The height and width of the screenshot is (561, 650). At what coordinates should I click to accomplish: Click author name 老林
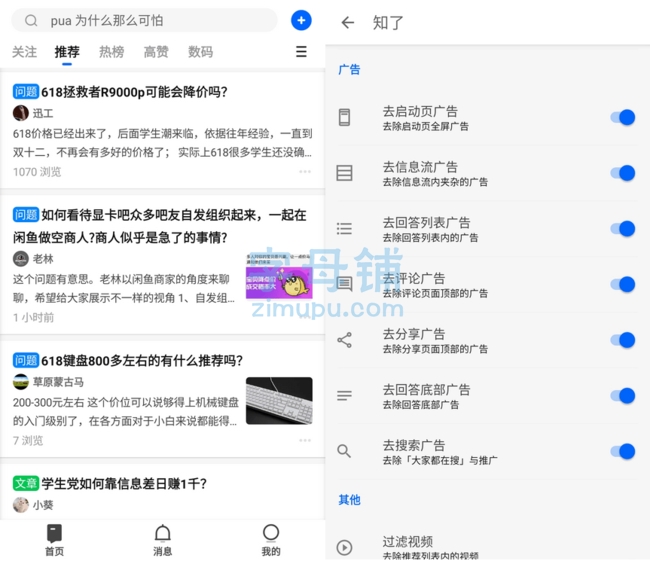[43, 259]
